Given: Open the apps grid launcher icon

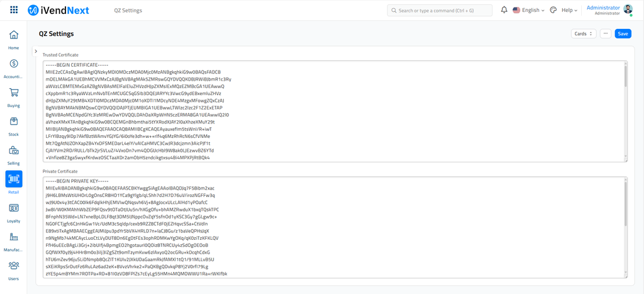Looking at the screenshot, I should tap(14, 10).
